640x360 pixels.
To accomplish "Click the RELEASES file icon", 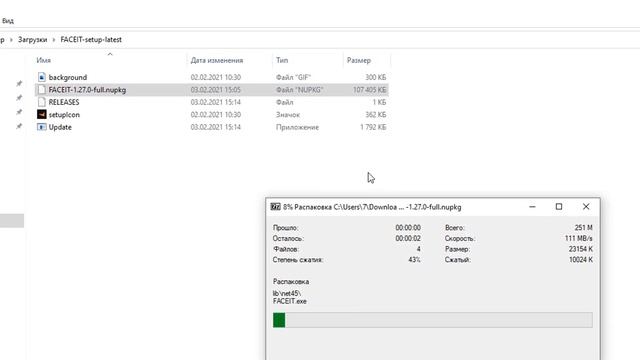I will click(x=42, y=102).
